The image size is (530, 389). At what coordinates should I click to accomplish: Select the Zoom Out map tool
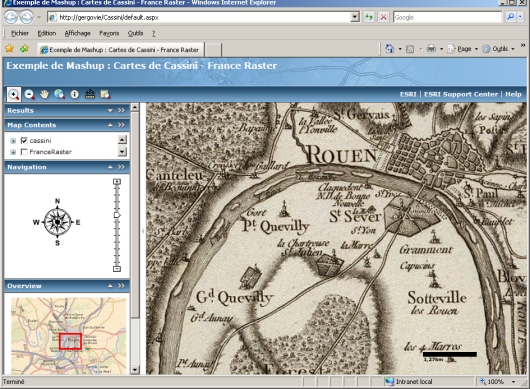pos(29,94)
